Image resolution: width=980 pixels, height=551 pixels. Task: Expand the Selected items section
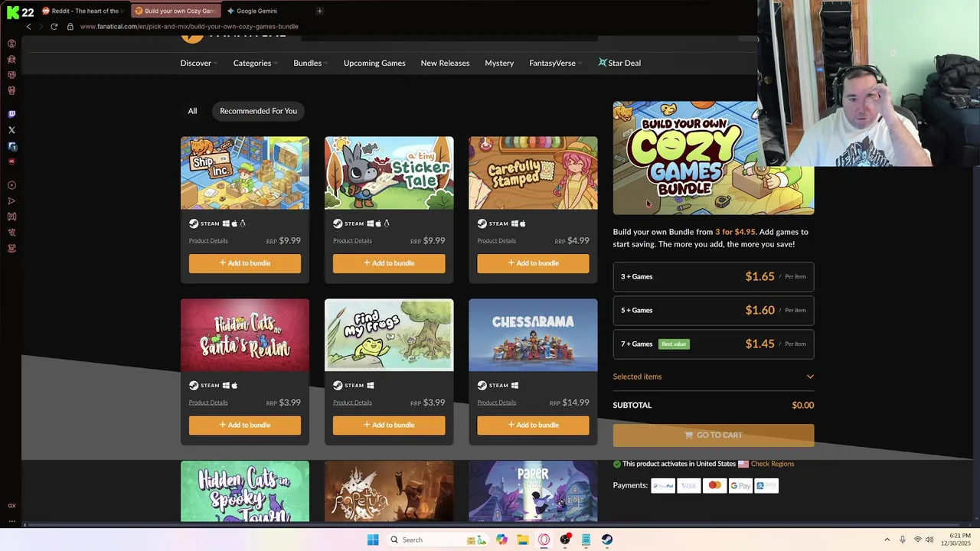[714, 377]
